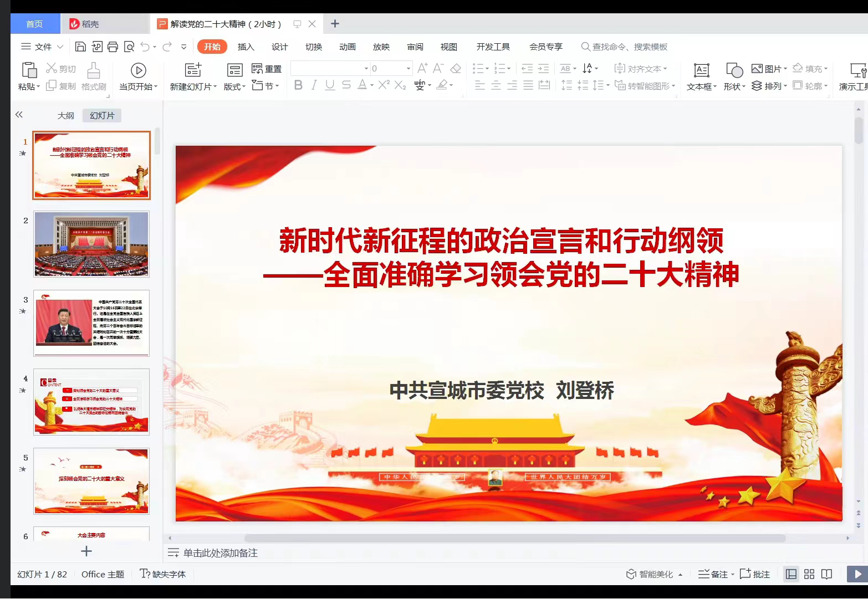Click the Print icon in quick toolbar
The image size is (868, 599).
coord(113,47)
